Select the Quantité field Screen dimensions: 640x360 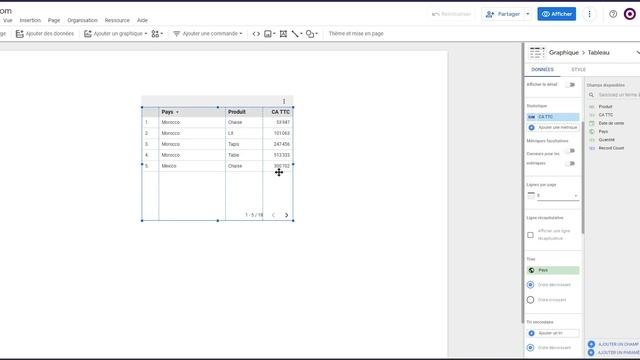coord(607,140)
